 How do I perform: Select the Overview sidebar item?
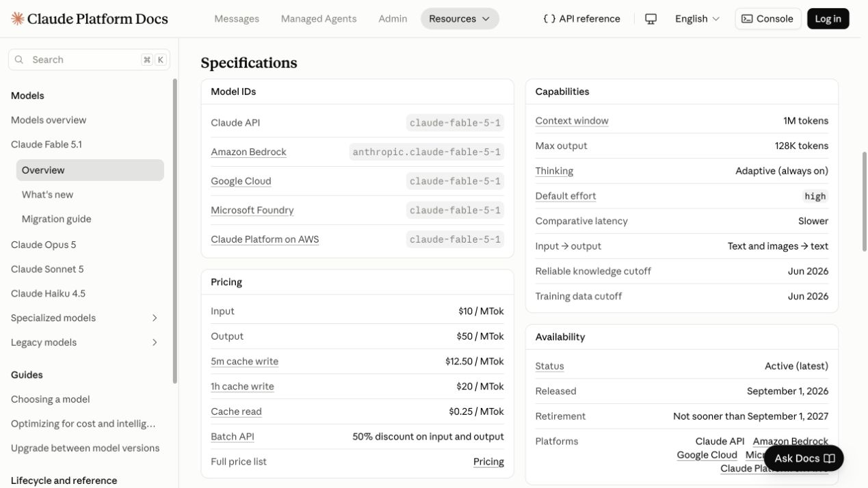point(90,170)
